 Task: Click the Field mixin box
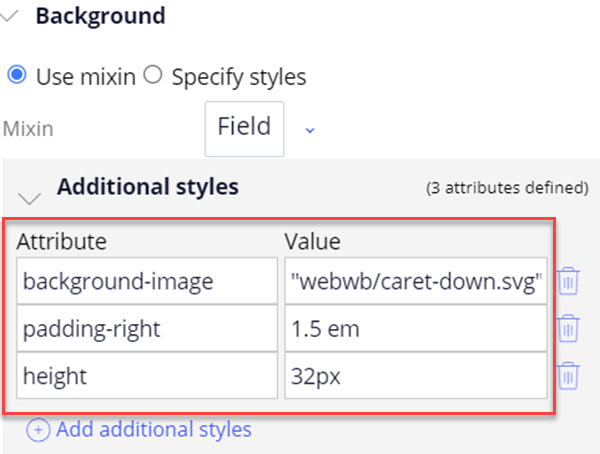pos(244,129)
